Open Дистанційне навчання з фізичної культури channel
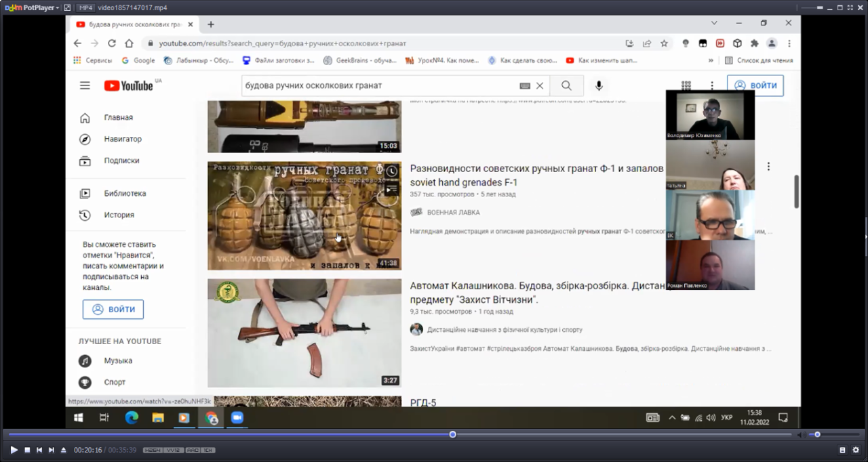 click(x=505, y=330)
